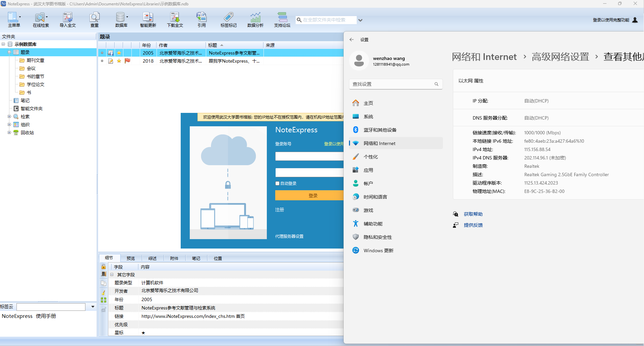This screenshot has height=346, width=644.
Task: Enable the 自动登录 checkbox
Action: 277,183
